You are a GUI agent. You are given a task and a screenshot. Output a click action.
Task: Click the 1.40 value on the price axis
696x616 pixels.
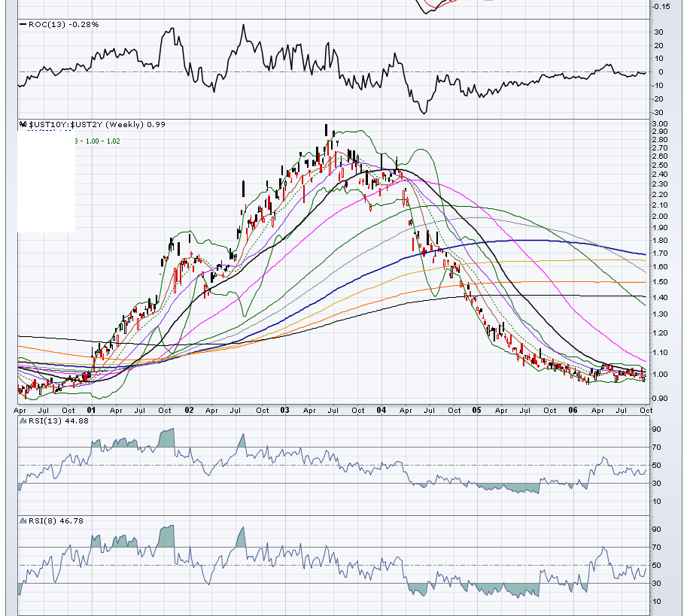tap(660, 298)
